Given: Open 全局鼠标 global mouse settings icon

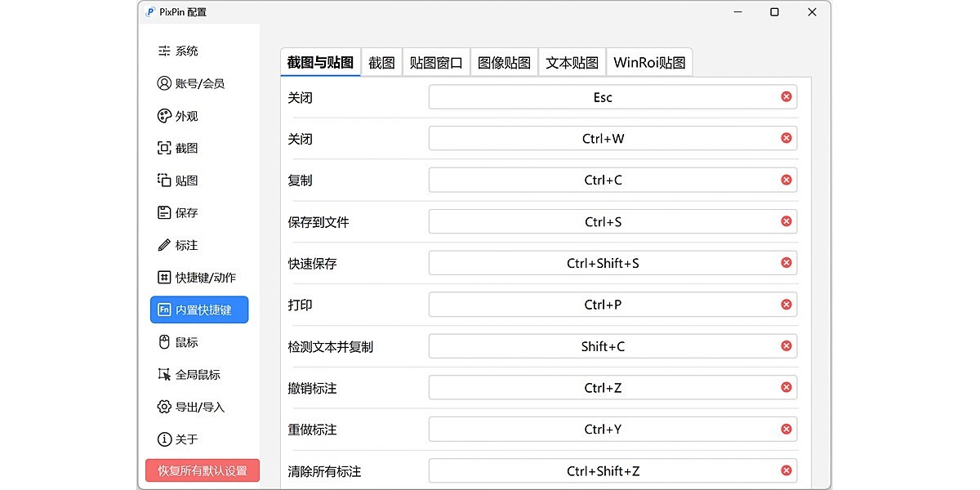Looking at the screenshot, I should (163, 374).
